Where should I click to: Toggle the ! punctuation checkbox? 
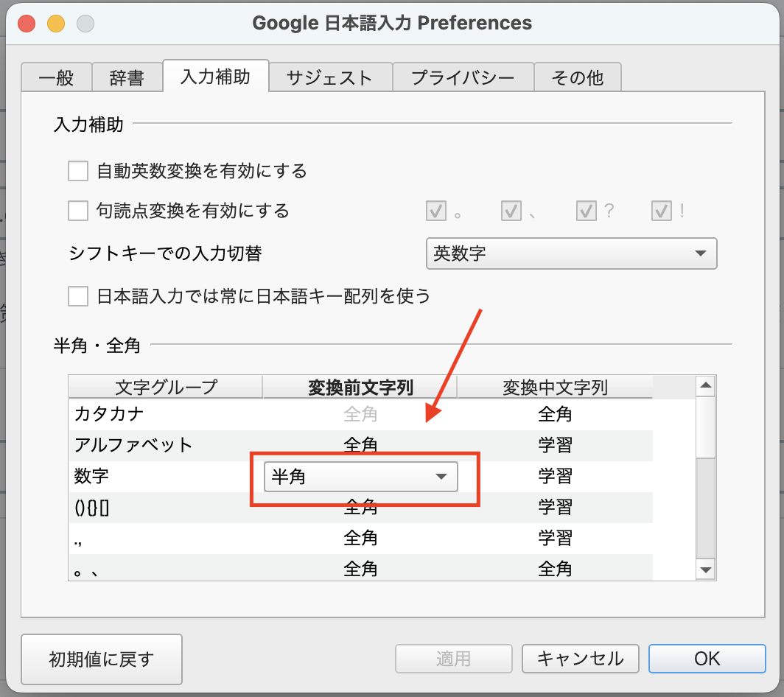661,211
